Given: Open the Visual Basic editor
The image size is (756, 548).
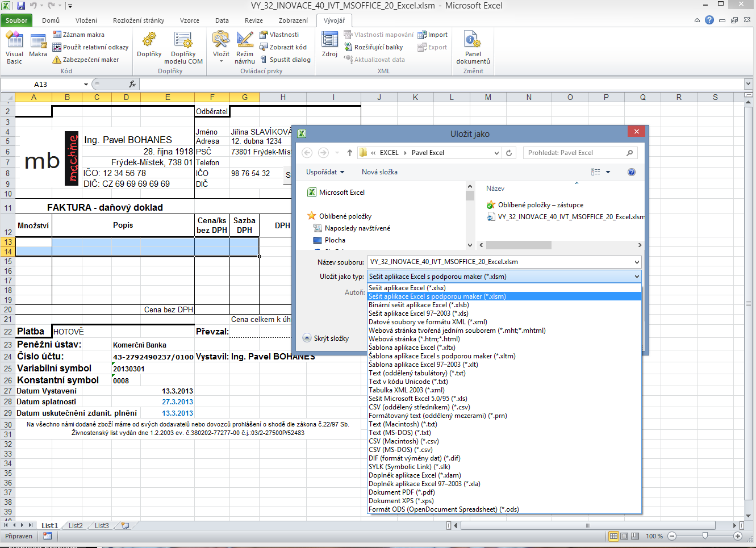Looking at the screenshot, I should pos(14,48).
